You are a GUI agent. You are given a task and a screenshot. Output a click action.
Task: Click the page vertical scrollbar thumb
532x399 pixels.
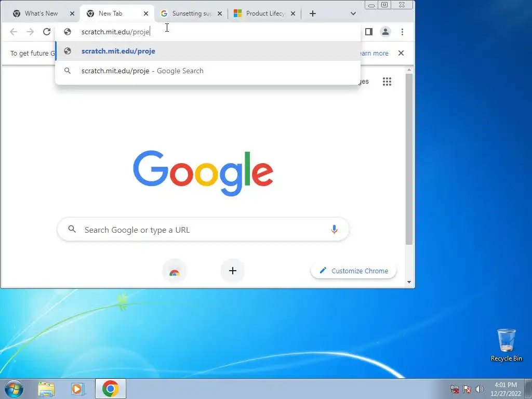point(409,159)
